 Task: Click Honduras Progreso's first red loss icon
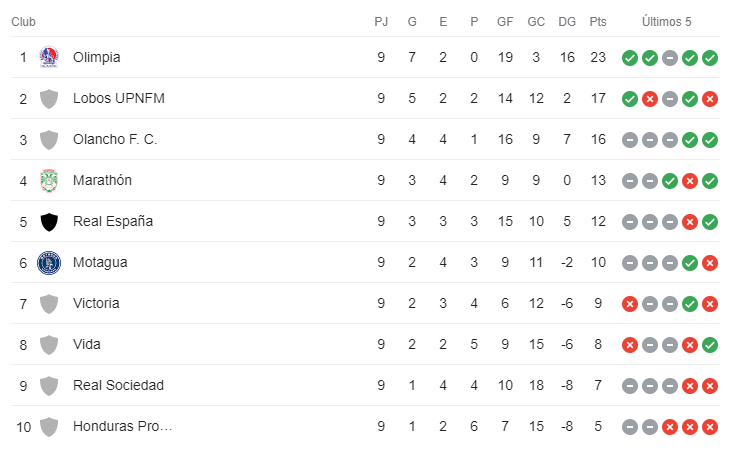point(669,427)
